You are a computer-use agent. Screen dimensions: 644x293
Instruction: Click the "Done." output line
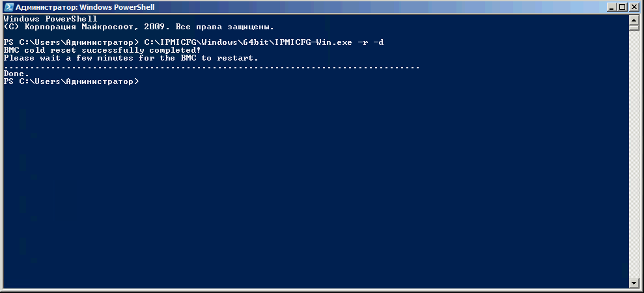tap(16, 74)
